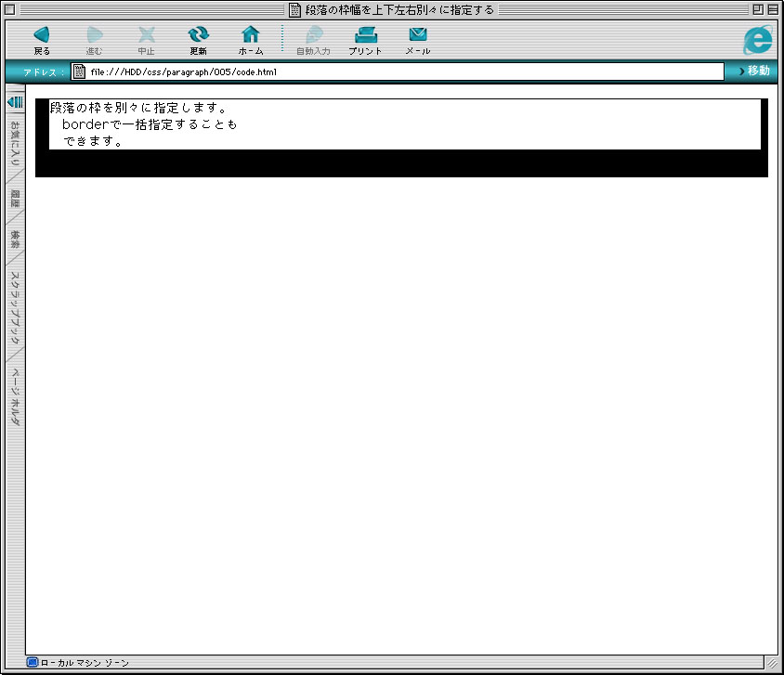Viewport: 784px width, 675px height.
Task: Click the Internet Explorer logo
Action: click(758, 39)
